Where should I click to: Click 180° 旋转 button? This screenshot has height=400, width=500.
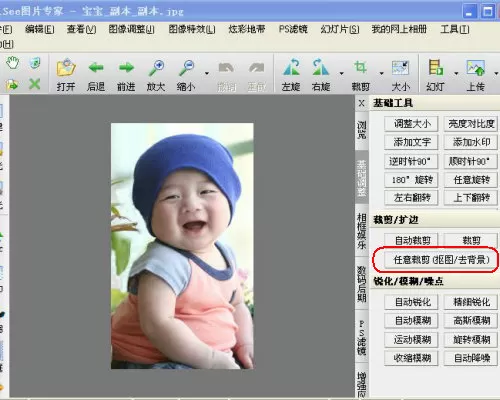click(x=411, y=180)
